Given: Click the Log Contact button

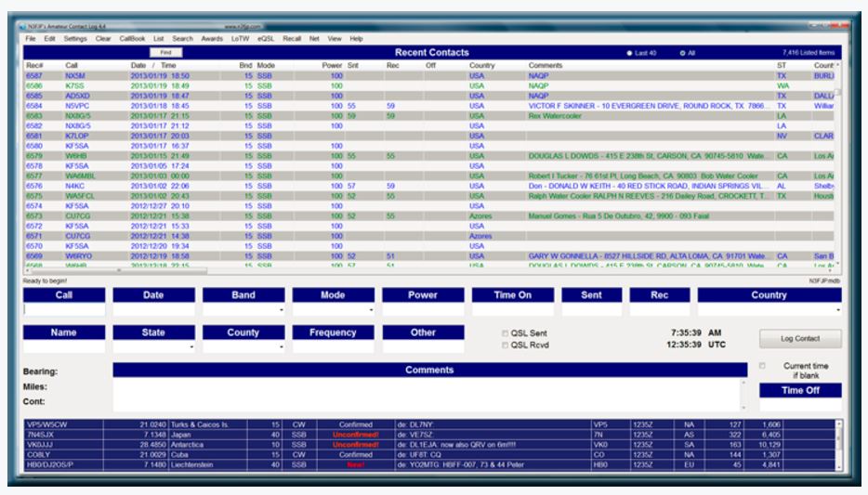Looking at the screenshot, I should point(800,338).
